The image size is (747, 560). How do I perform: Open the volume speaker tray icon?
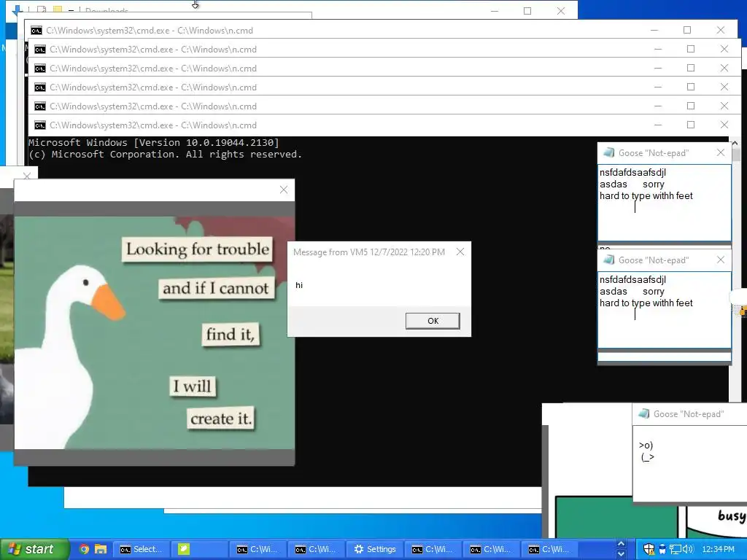[687, 549]
